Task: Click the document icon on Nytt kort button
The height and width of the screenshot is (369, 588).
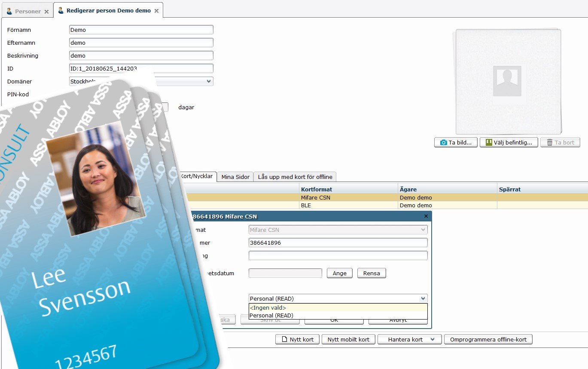Action: [x=283, y=340]
